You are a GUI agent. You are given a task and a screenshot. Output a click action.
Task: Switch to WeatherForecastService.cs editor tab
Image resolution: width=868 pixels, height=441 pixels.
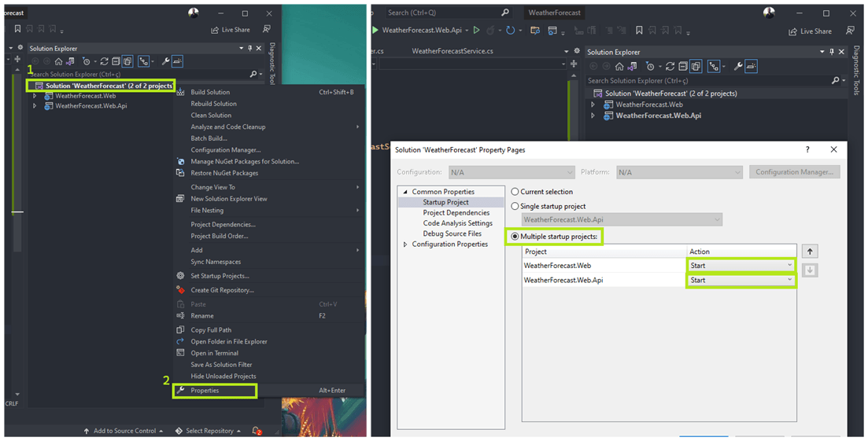pos(452,51)
